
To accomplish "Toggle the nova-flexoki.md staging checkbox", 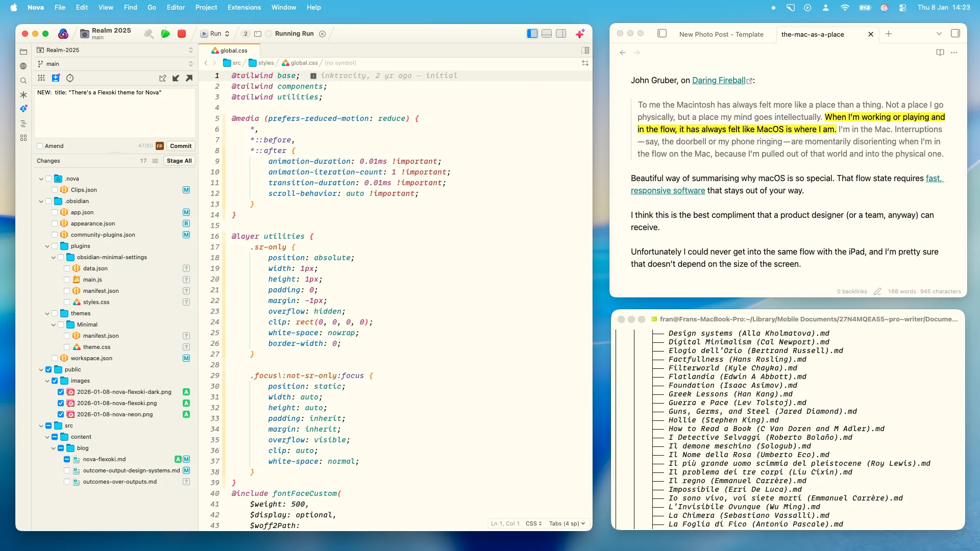I will coord(67,459).
